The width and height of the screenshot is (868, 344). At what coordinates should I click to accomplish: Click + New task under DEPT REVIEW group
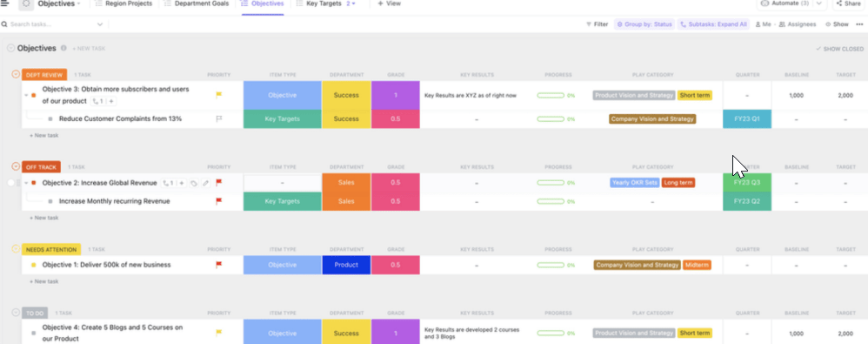pos(43,135)
